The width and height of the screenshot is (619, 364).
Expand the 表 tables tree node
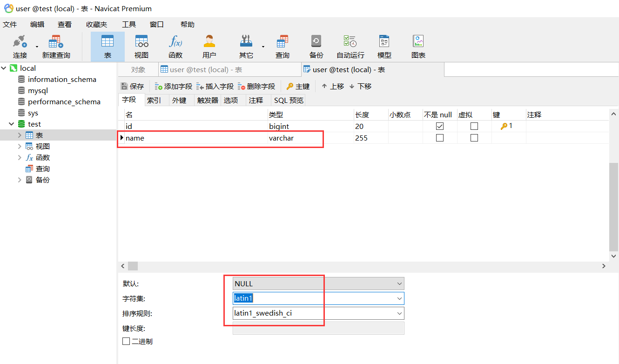pos(20,135)
